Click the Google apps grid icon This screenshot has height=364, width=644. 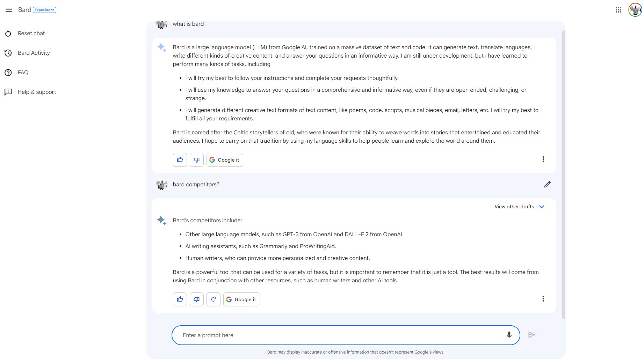click(x=618, y=10)
